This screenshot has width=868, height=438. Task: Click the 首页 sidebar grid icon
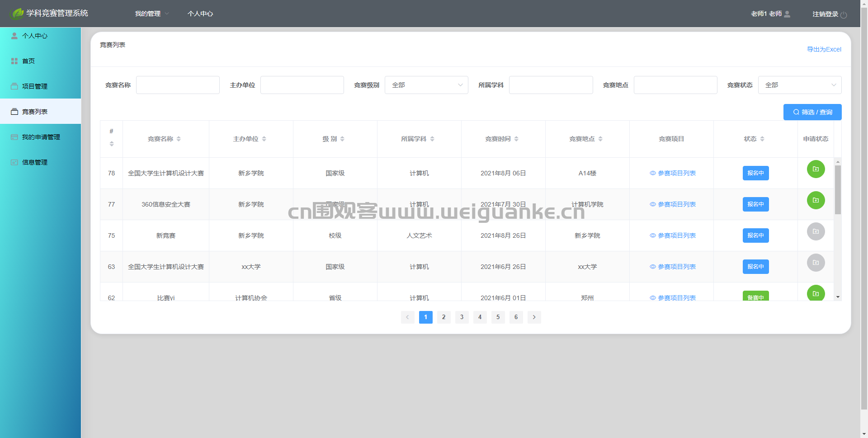coord(14,61)
